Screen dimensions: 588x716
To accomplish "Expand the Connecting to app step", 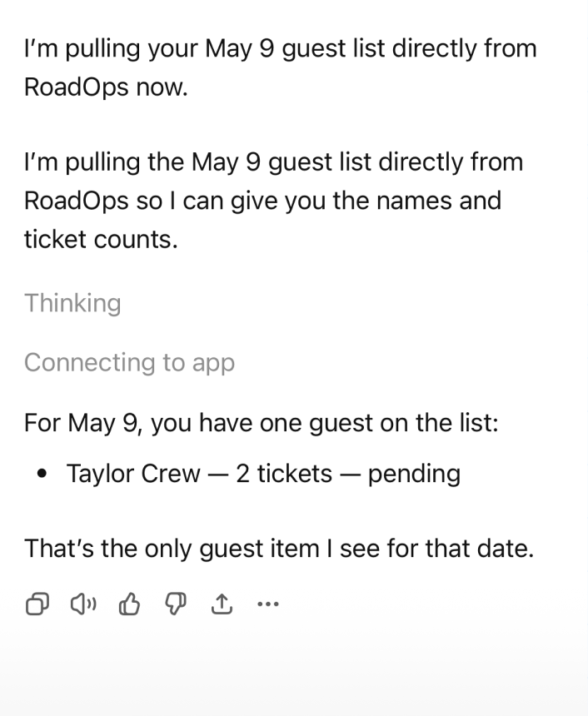I will point(129,363).
